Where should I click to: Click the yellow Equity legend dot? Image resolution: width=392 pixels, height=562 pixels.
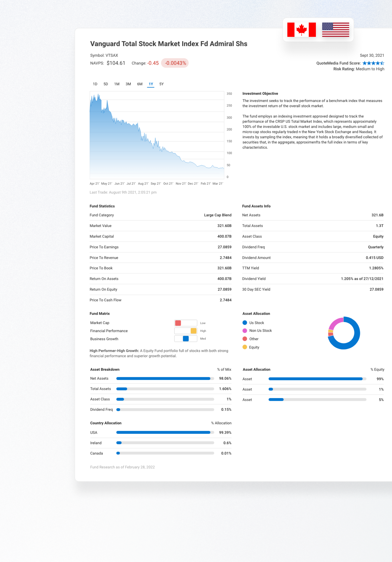pyautogui.click(x=245, y=347)
